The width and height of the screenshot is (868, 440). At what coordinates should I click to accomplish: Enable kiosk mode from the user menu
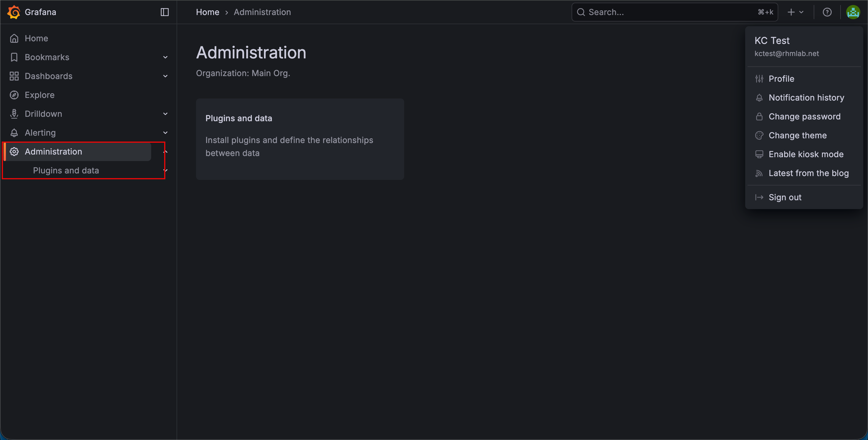coord(806,154)
